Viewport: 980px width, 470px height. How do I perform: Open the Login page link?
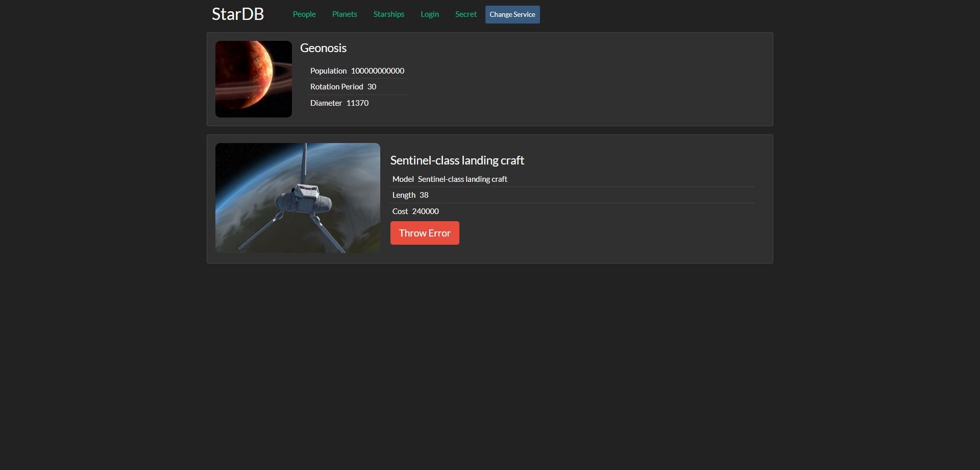pos(429,14)
